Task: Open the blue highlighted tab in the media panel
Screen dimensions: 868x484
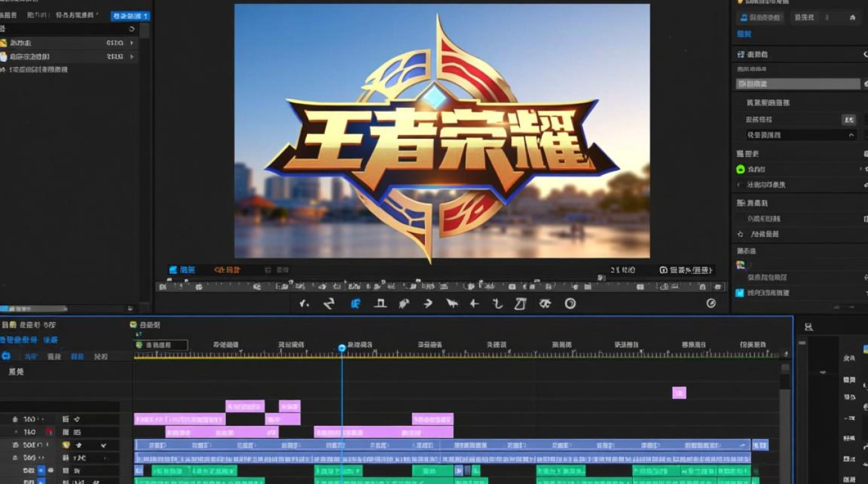Action: pos(130,15)
